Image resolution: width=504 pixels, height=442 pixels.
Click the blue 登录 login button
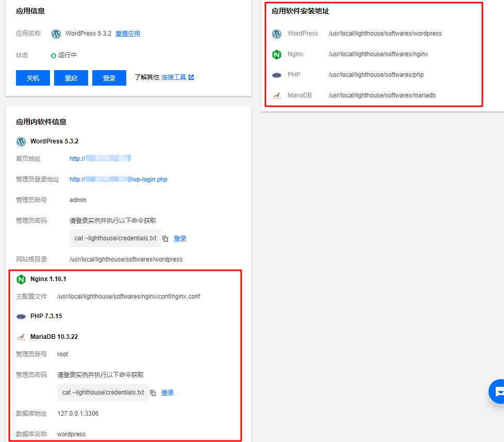tap(109, 78)
